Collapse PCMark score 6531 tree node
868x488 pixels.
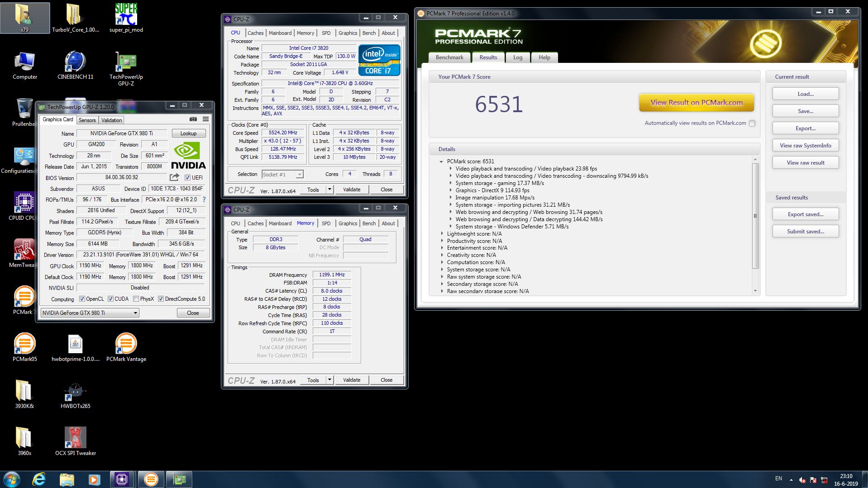point(441,161)
